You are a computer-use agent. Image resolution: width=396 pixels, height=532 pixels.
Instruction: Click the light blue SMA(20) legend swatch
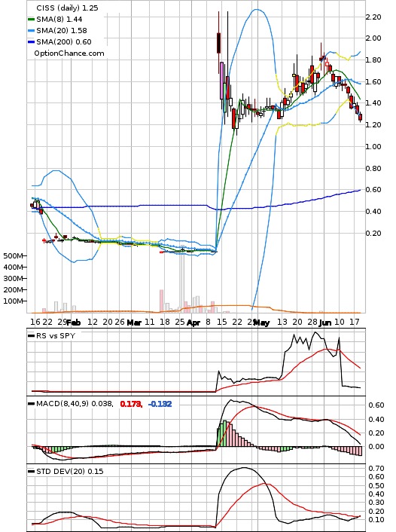(31, 31)
